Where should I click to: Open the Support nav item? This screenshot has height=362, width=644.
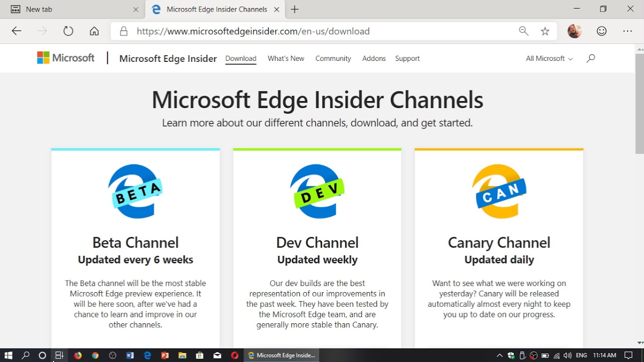(407, 58)
